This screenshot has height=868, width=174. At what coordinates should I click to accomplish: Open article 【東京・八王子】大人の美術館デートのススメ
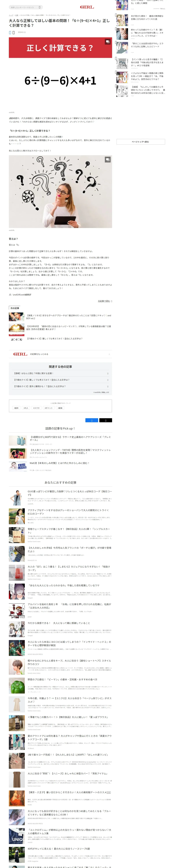[x=69, y=792]
